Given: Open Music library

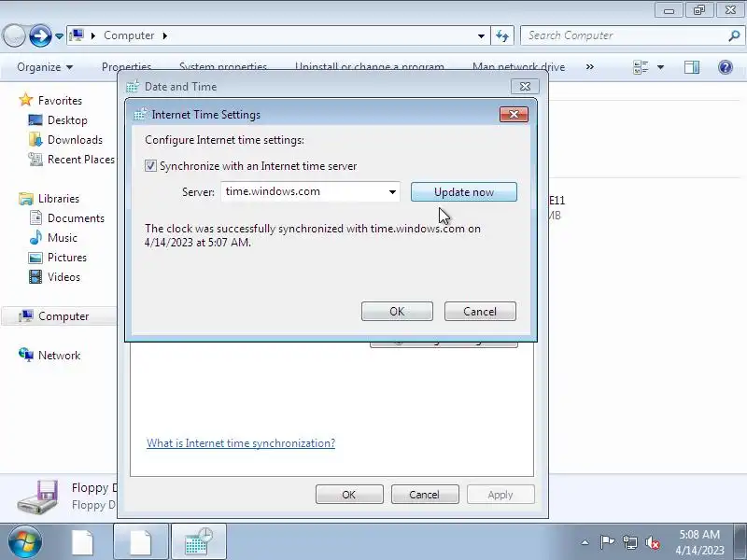Looking at the screenshot, I should point(62,238).
